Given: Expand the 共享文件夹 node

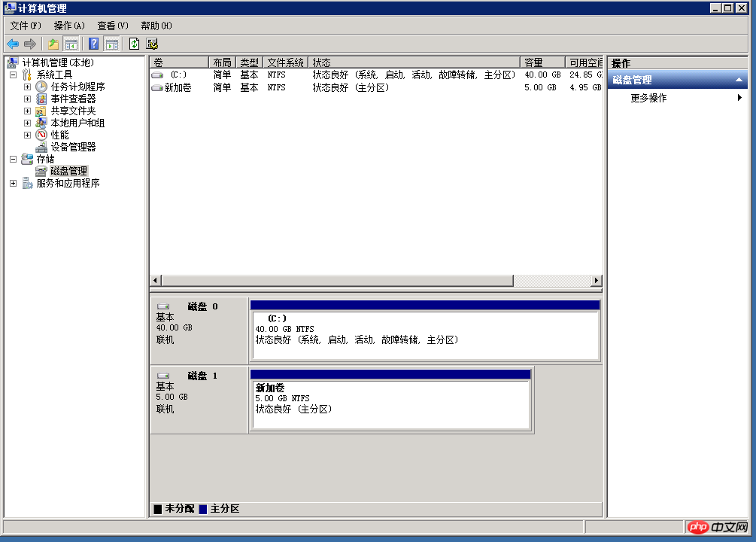Looking at the screenshot, I should pyautogui.click(x=28, y=111).
